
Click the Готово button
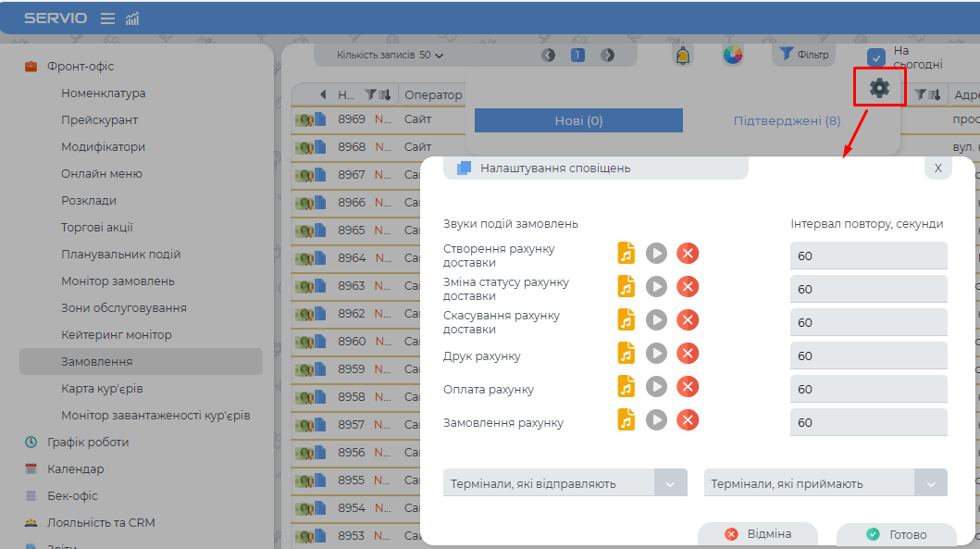pos(895,534)
